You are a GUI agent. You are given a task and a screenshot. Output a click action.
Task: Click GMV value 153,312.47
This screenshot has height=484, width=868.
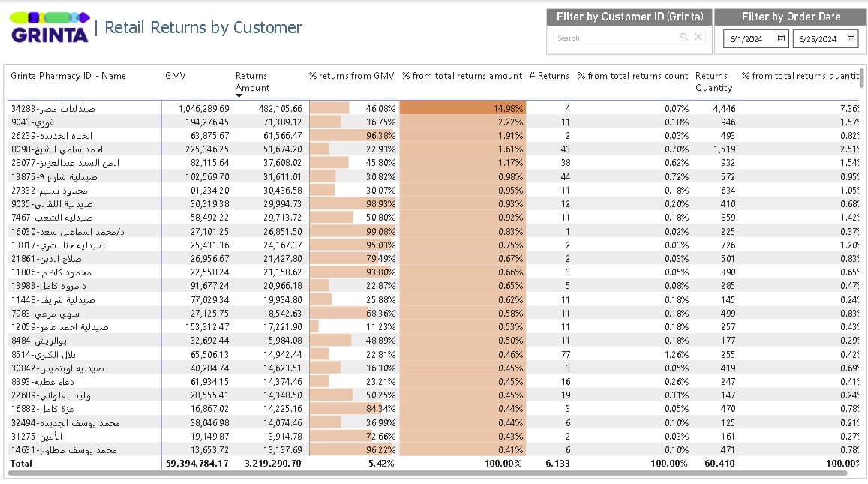click(x=208, y=327)
